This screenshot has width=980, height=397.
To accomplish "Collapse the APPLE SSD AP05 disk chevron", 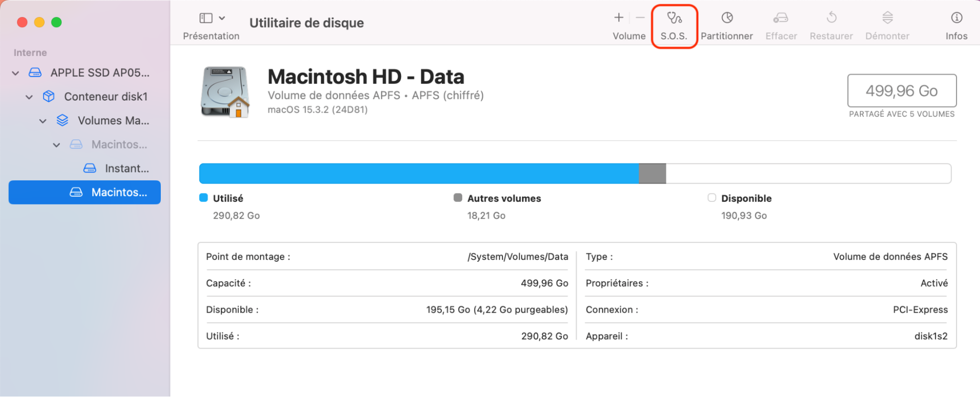I will (x=16, y=73).
